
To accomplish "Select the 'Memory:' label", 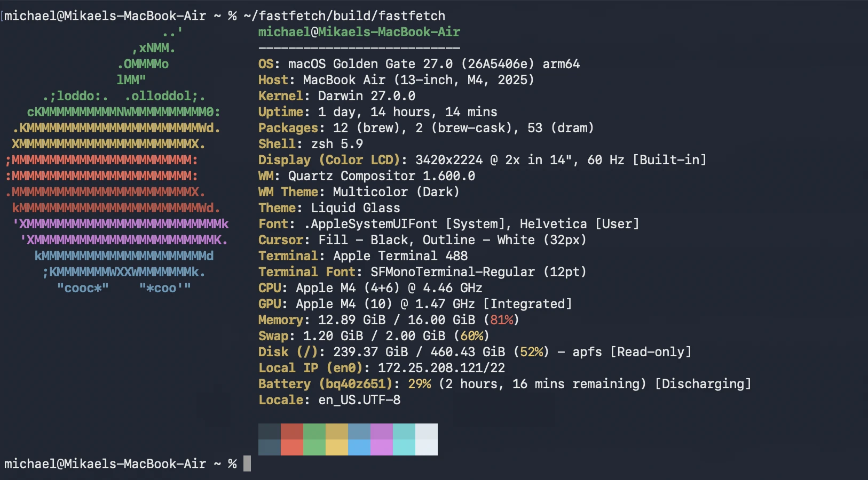I will (x=284, y=320).
